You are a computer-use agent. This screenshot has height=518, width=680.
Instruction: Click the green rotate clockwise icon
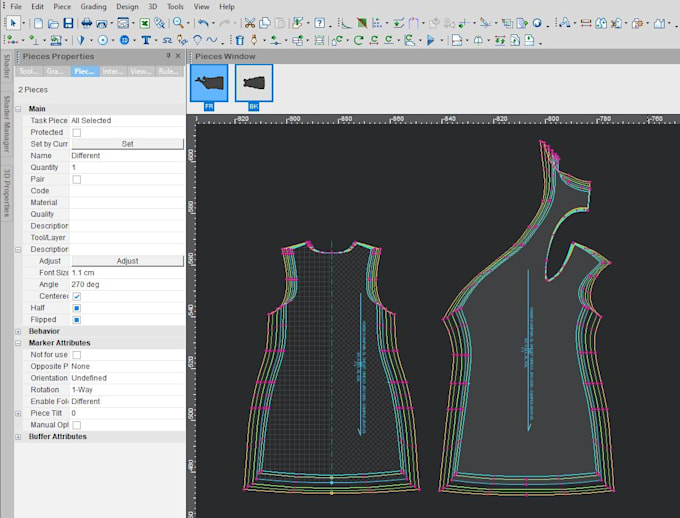tap(358, 40)
